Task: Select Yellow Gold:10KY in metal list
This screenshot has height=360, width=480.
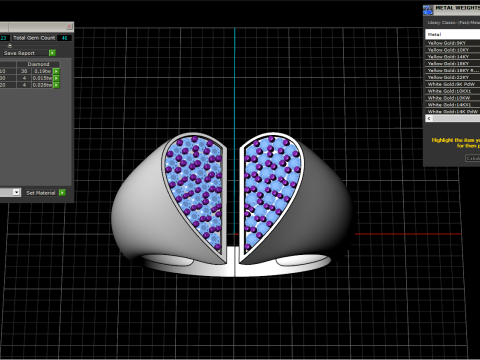Action: point(453,50)
